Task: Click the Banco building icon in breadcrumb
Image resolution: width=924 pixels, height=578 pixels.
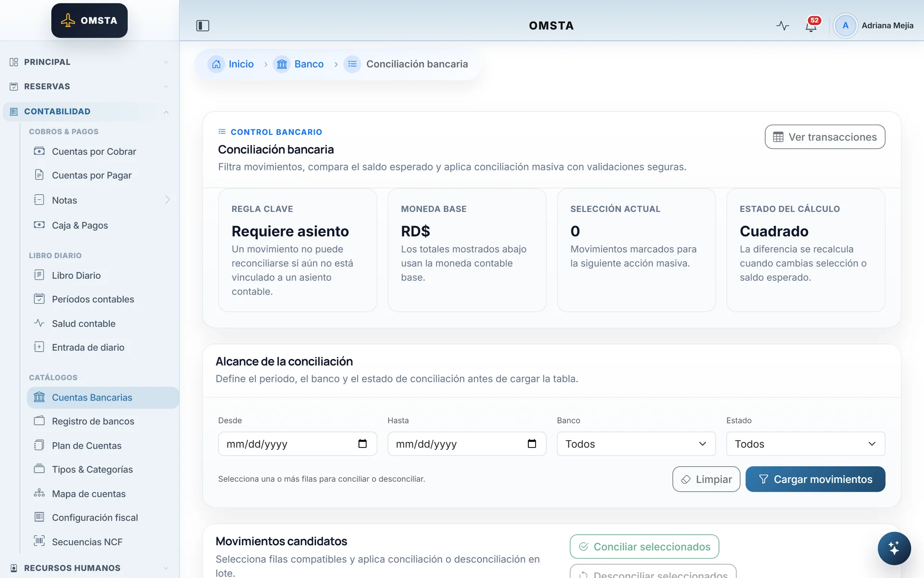Action: tap(282, 64)
